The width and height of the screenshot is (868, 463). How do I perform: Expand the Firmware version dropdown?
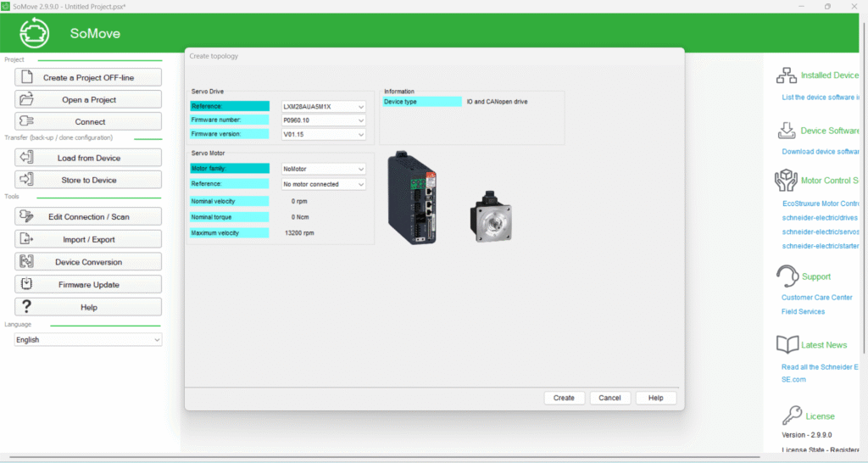[x=323, y=134]
